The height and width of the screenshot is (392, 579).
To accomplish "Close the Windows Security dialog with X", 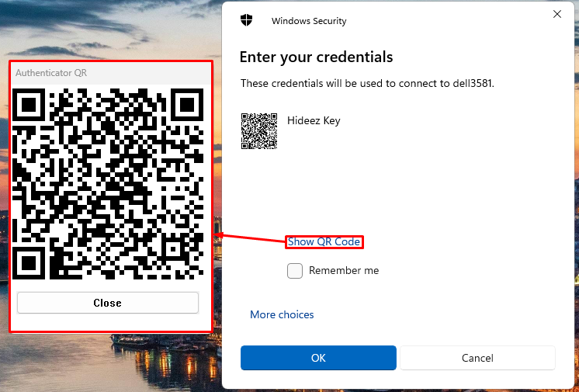I will coord(556,14).
